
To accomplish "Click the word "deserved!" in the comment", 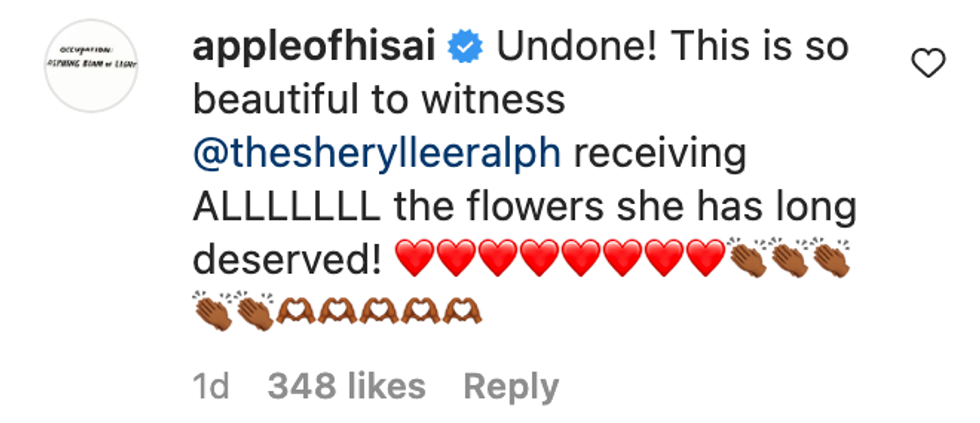I will coord(286,261).
